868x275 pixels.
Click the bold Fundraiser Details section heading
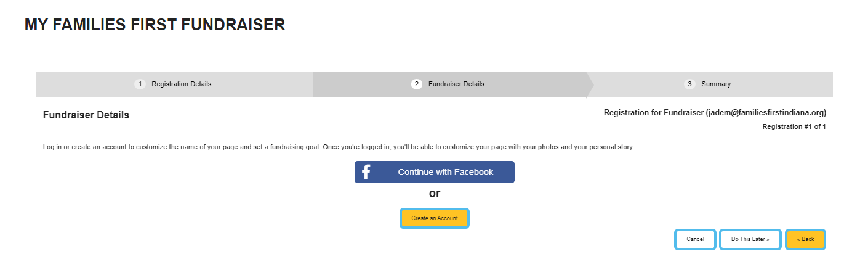point(86,115)
